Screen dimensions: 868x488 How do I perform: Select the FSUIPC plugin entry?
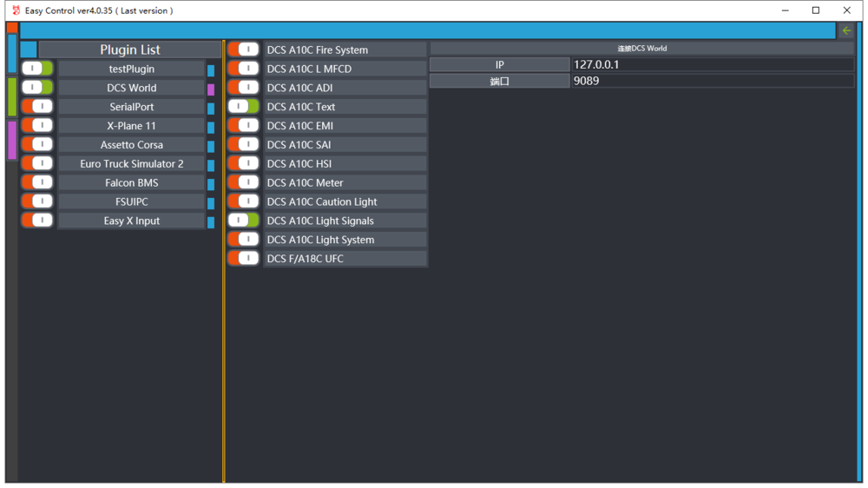(x=132, y=201)
